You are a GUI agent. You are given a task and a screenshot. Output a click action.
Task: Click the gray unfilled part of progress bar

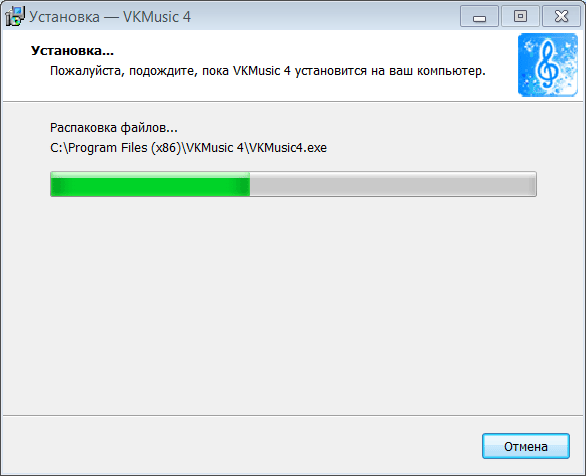pyautogui.click(x=393, y=184)
